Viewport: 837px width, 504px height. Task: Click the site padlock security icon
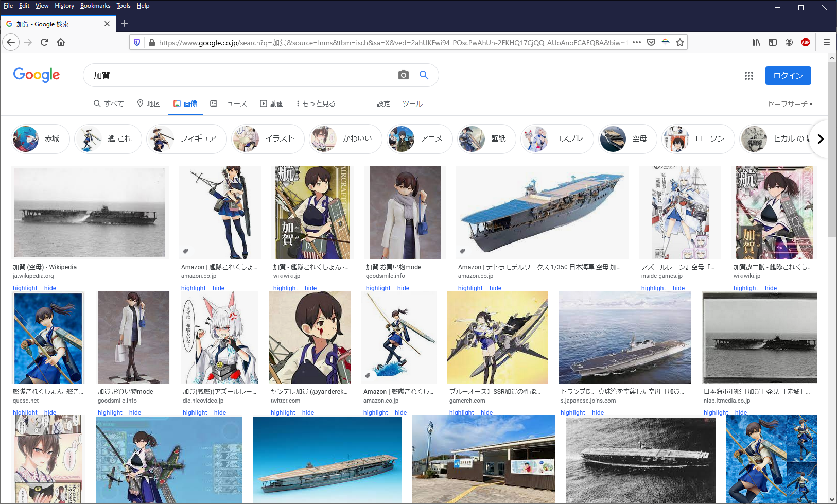tap(151, 42)
